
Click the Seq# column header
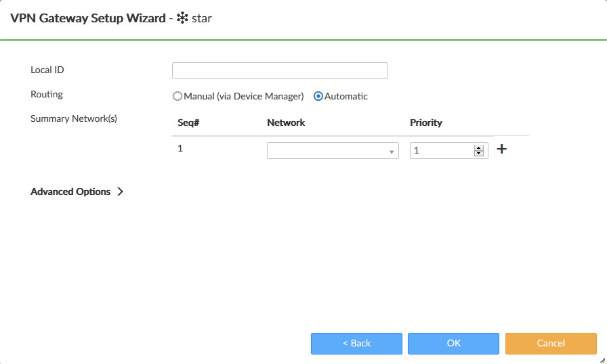[x=188, y=122]
